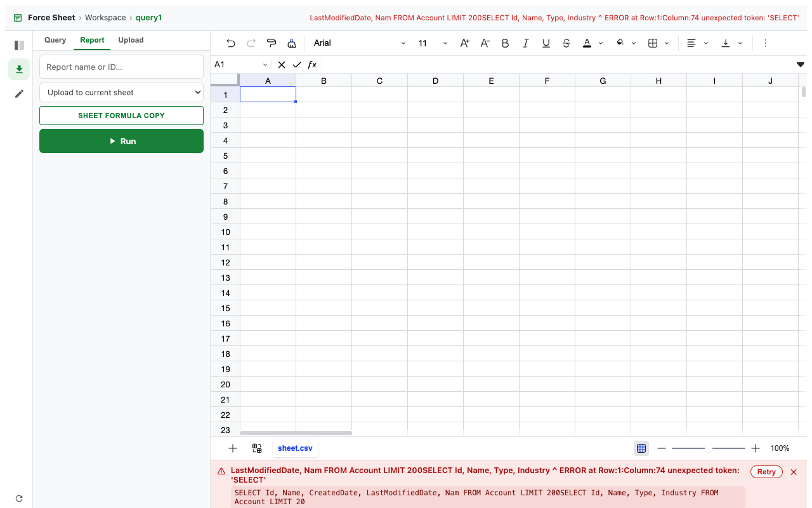The width and height of the screenshot is (812, 508).
Task: Dismiss the error banner with X
Action: coord(794,472)
